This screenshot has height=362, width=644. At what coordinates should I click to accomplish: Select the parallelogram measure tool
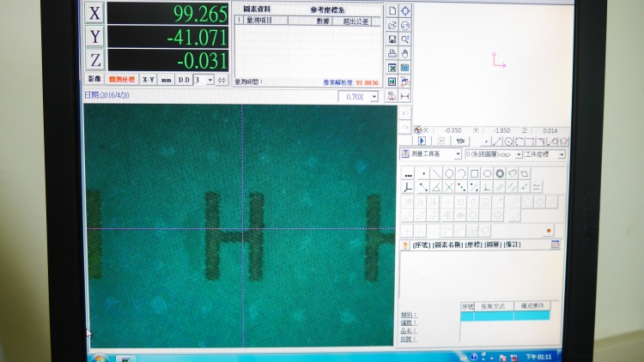[x=525, y=174]
